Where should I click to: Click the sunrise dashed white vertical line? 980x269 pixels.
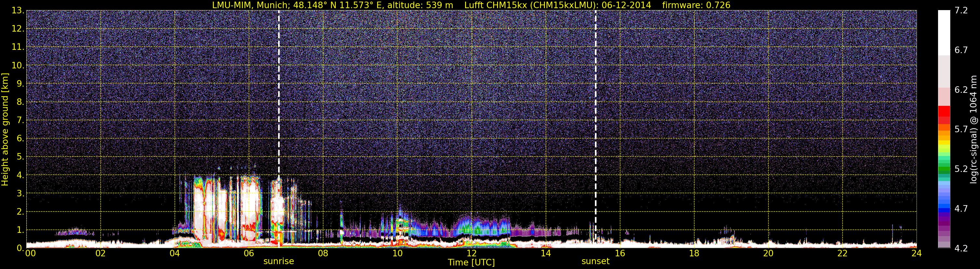(279, 129)
